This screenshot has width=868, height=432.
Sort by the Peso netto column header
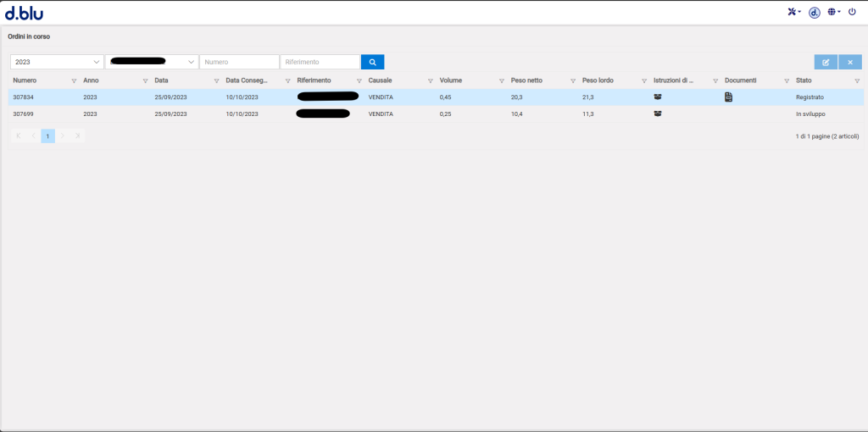tap(526, 80)
